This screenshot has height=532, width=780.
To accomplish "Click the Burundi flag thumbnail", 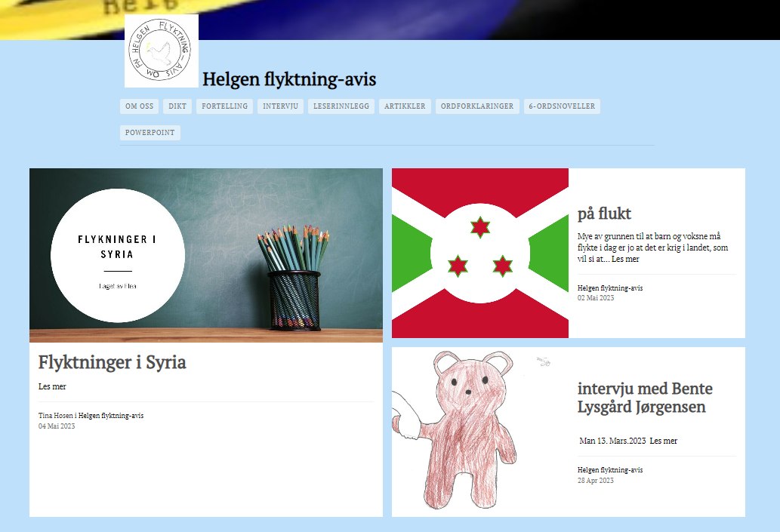I will (479, 253).
